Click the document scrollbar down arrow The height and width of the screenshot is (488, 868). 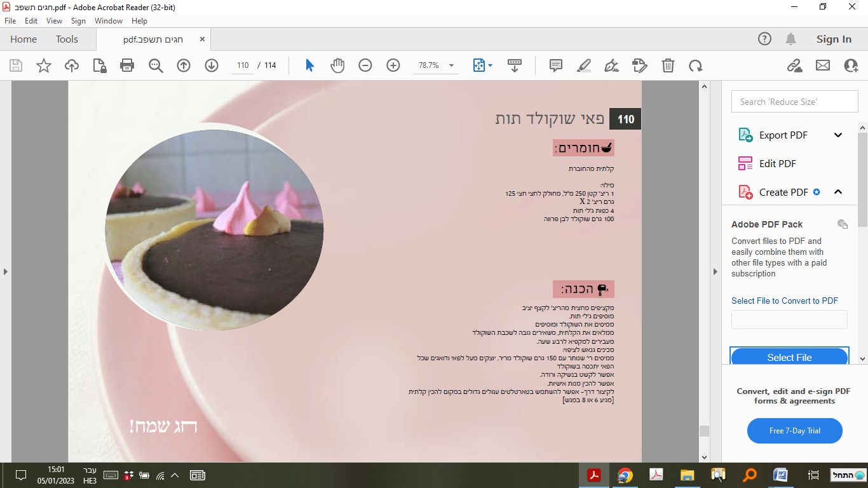tap(704, 457)
